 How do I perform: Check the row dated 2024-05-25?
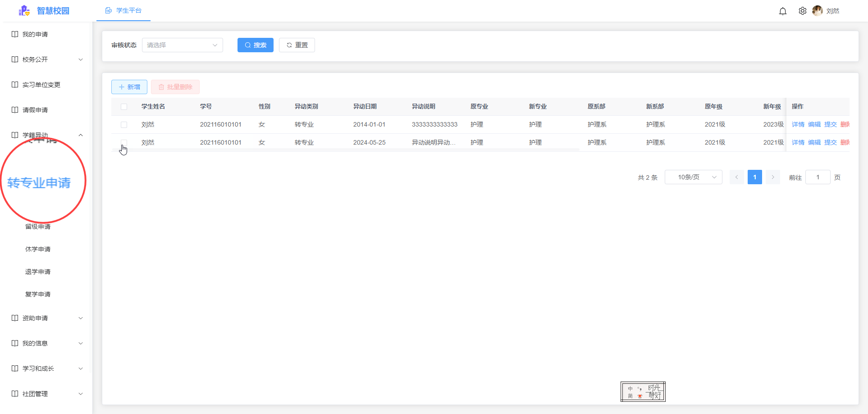[124, 143]
